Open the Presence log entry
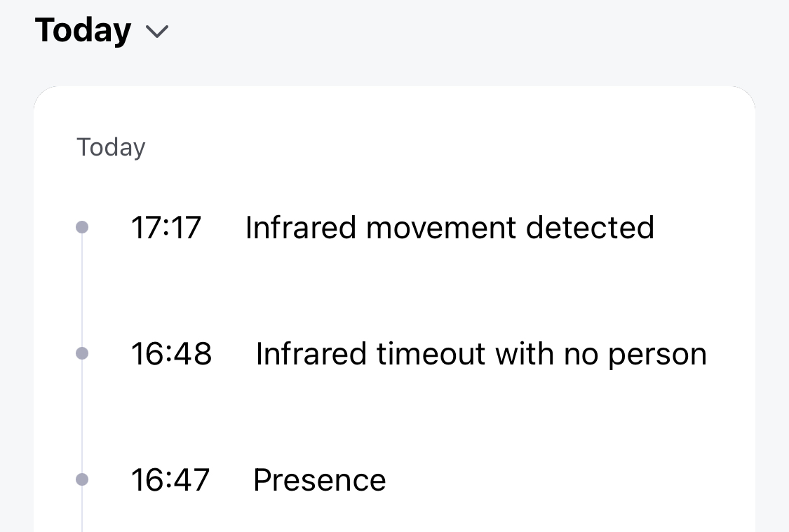789x532 pixels. [320, 480]
